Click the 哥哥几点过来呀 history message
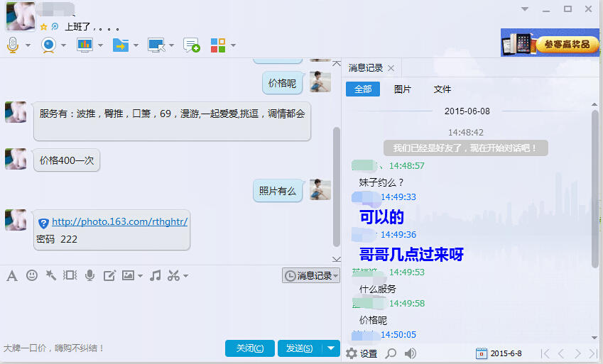603x364 pixels. 411,255
